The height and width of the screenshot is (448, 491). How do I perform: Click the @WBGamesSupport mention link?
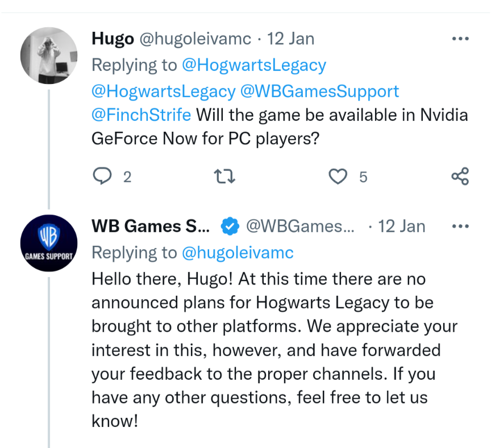(321, 91)
